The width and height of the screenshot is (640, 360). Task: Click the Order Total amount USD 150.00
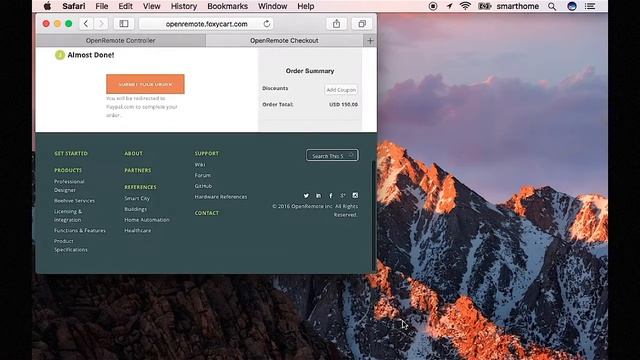pos(343,104)
